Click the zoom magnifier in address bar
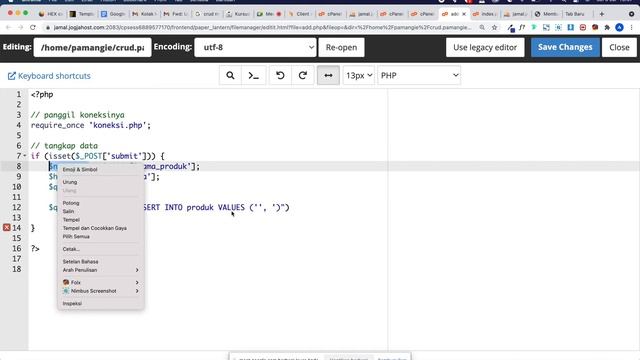This screenshot has width=640, height=360. pyautogui.click(x=482, y=27)
